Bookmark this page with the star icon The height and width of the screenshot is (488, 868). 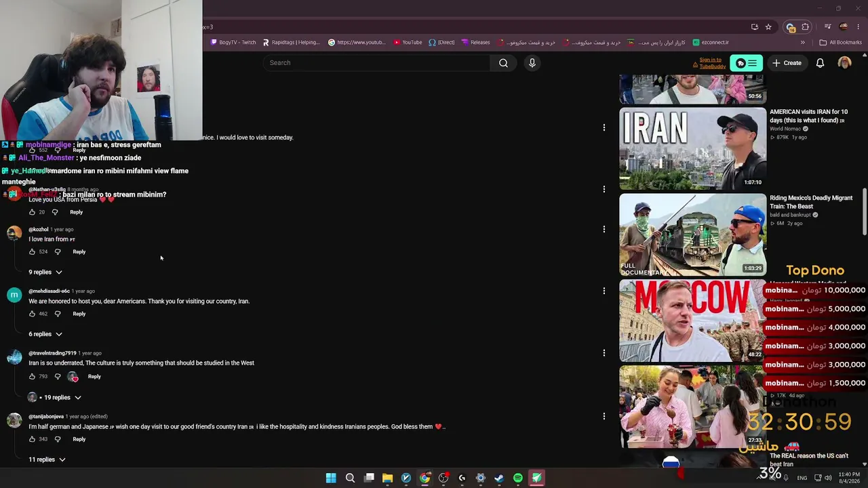[x=768, y=27]
